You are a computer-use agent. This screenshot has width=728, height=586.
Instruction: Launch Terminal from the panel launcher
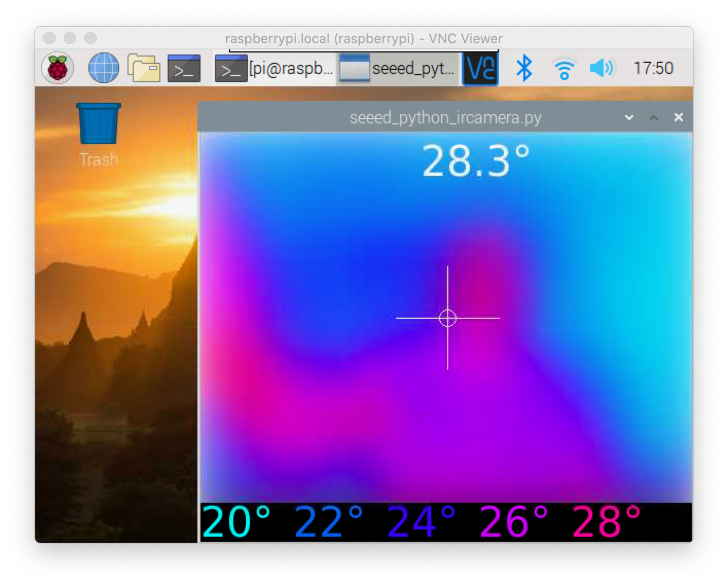[184, 68]
